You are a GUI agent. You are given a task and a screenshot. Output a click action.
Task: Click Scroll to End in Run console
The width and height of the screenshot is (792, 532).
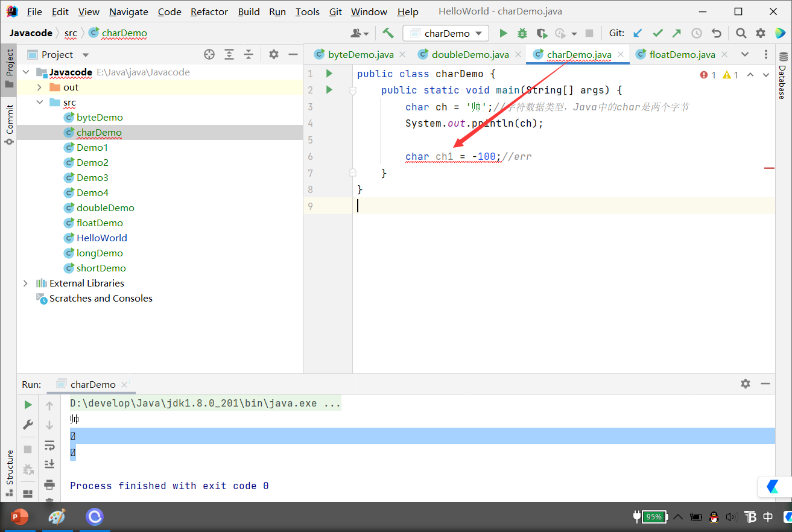click(49, 464)
